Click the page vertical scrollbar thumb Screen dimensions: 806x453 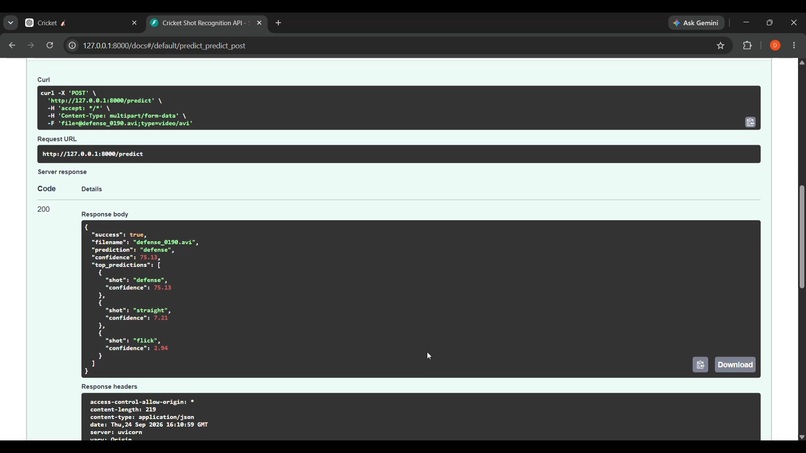(x=801, y=237)
